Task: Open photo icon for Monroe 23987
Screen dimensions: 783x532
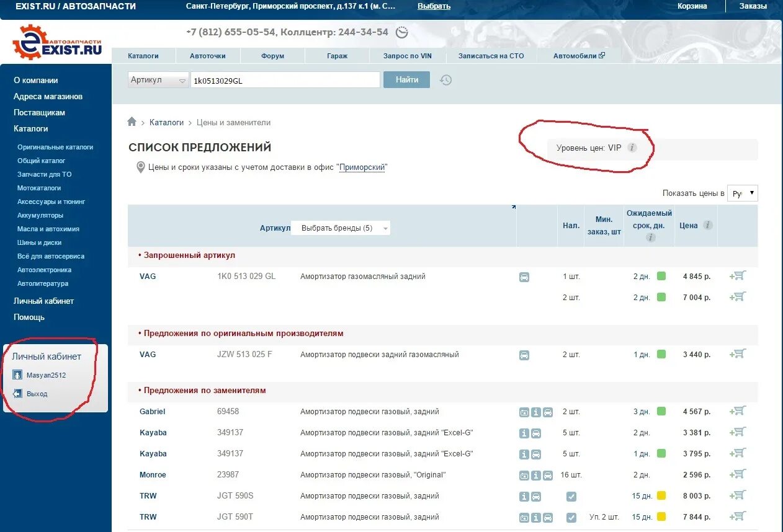Action: pyautogui.click(x=524, y=476)
